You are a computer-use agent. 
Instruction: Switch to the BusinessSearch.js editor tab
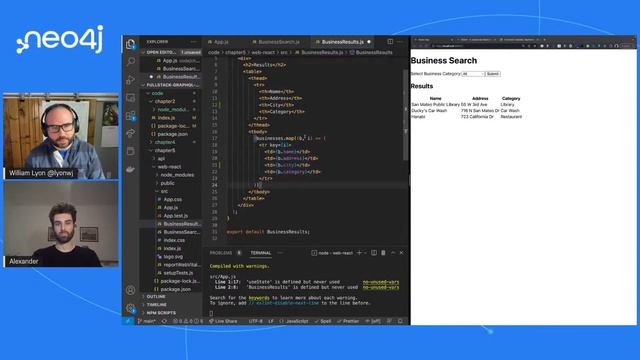click(x=279, y=42)
